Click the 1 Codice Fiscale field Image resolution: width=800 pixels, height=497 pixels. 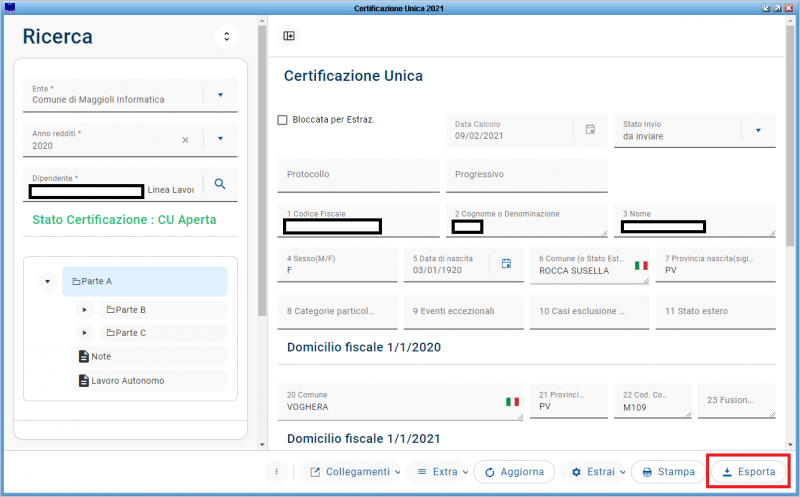tap(358, 220)
